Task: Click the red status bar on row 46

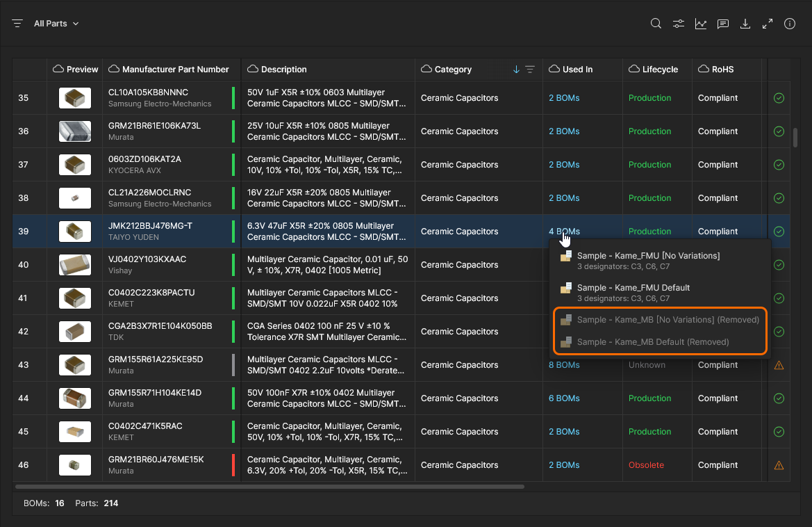Action: pos(233,465)
